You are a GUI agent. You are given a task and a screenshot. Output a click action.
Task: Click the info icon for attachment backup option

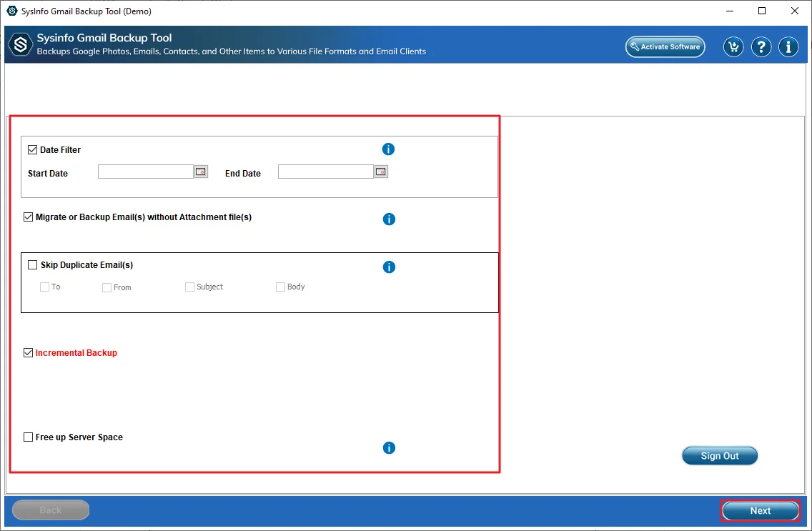pos(388,219)
